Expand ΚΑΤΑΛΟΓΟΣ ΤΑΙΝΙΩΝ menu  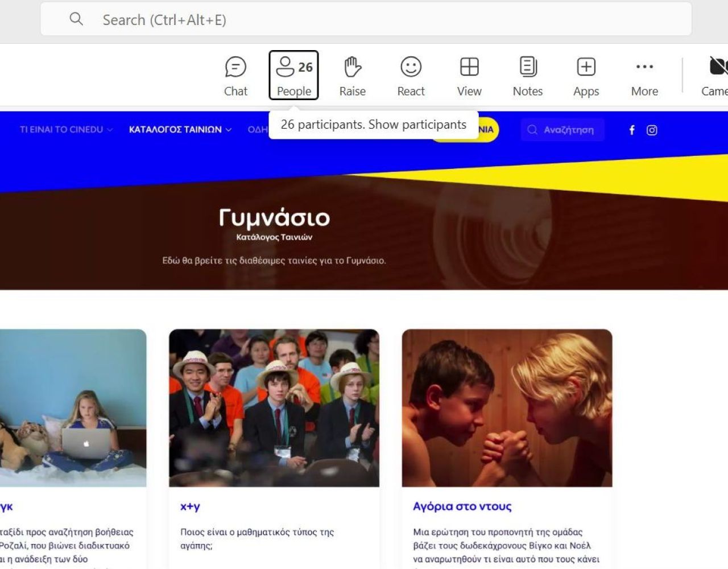pyautogui.click(x=180, y=130)
